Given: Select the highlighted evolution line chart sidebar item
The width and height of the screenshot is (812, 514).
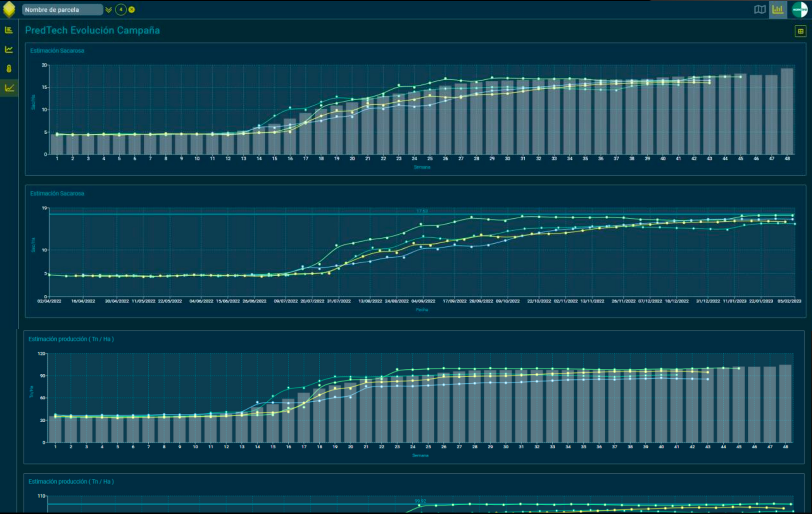Looking at the screenshot, I should pyautogui.click(x=9, y=88).
